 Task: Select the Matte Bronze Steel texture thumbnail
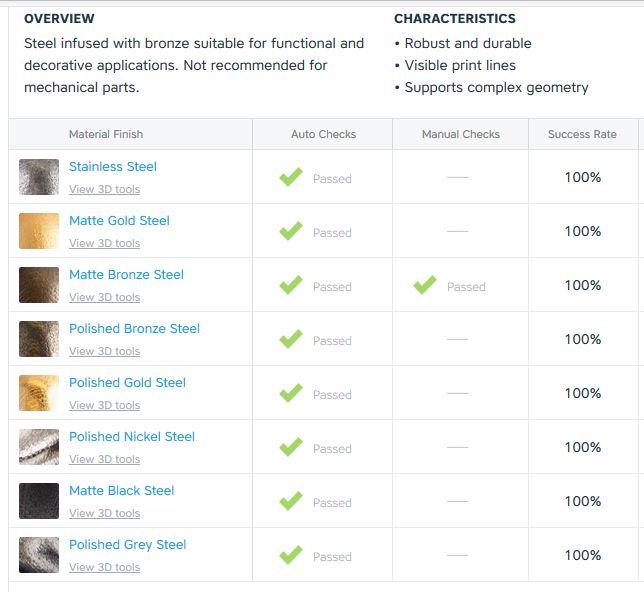point(39,285)
